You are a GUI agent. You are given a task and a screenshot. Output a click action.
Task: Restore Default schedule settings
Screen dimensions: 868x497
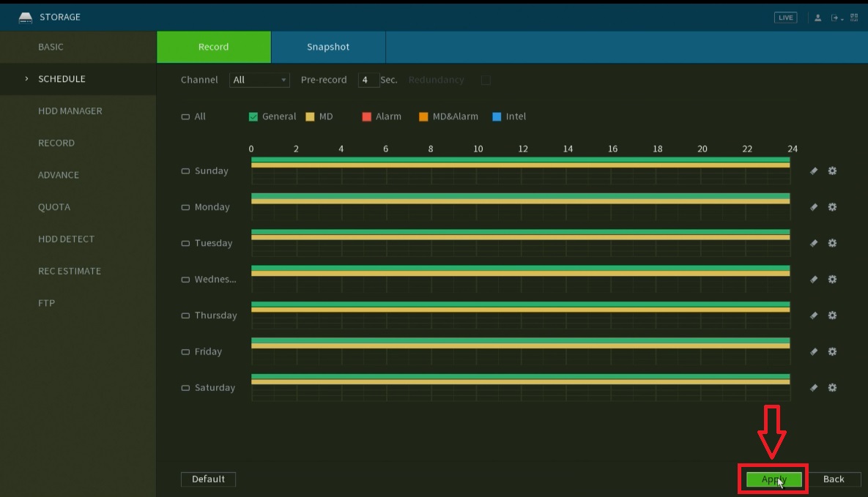coord(208,479)
